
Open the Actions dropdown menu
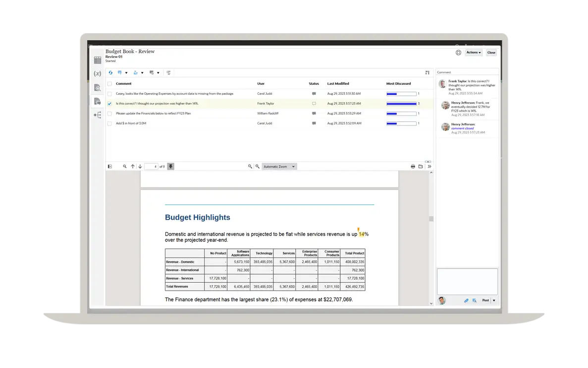tap(474, 53)
